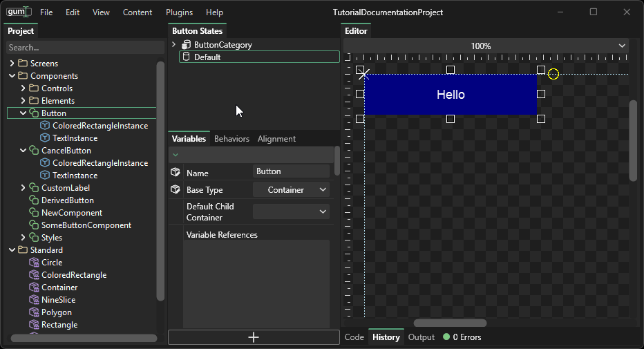644x349 pixels.
Task: Click the Screens folder icon
Action: [x=23, y=64]
